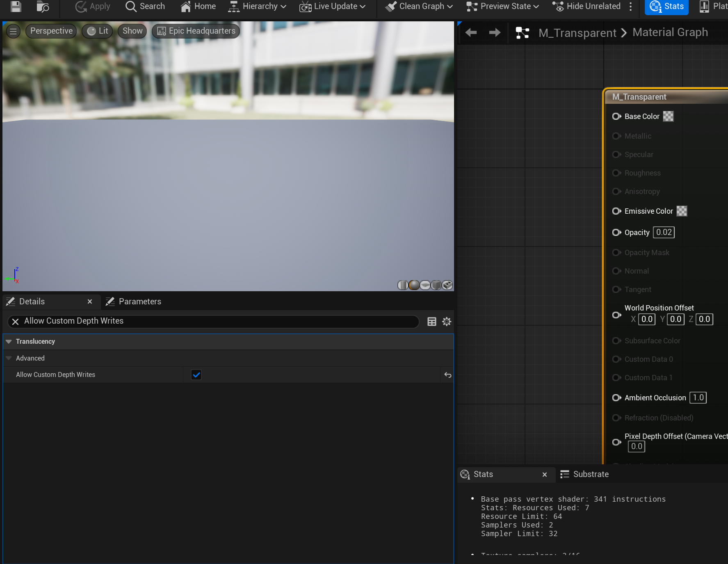Collapse the Translucency category
The height and width of the screenshot is (564, 728).
coord(9,342)
